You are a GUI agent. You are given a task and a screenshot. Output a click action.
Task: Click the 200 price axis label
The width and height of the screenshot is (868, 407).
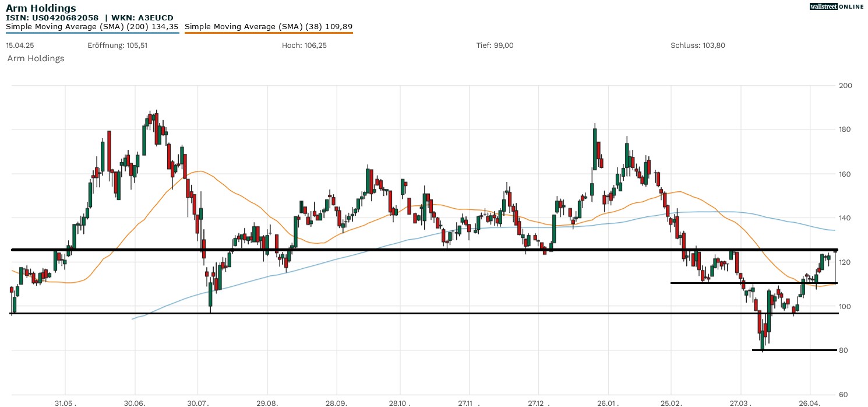(x=845, y=86)
